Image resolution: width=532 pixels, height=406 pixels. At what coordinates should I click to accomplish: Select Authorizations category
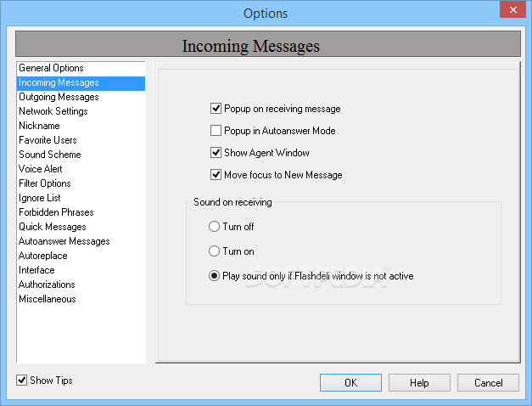coord(81,285)
